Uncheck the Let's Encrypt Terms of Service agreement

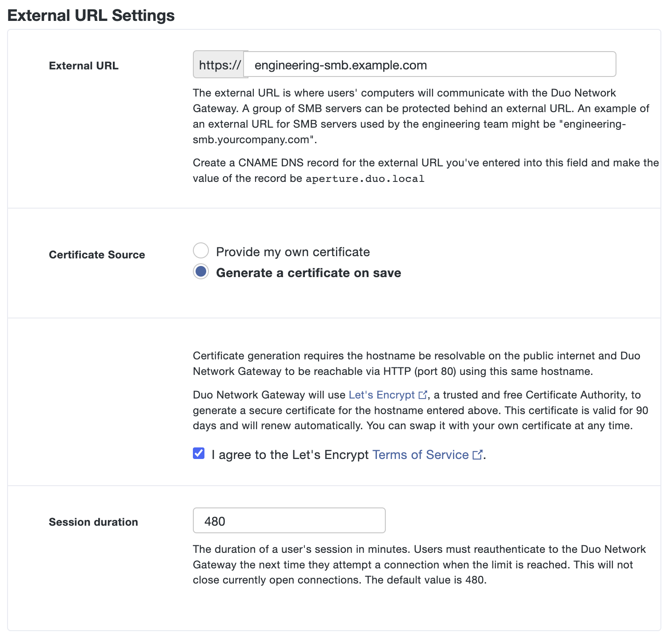click(x=198, y=453)
